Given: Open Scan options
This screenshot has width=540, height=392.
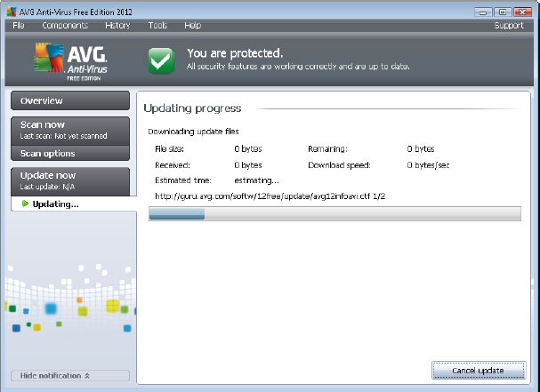Looking at the screenshot, I should click(70, 153).
